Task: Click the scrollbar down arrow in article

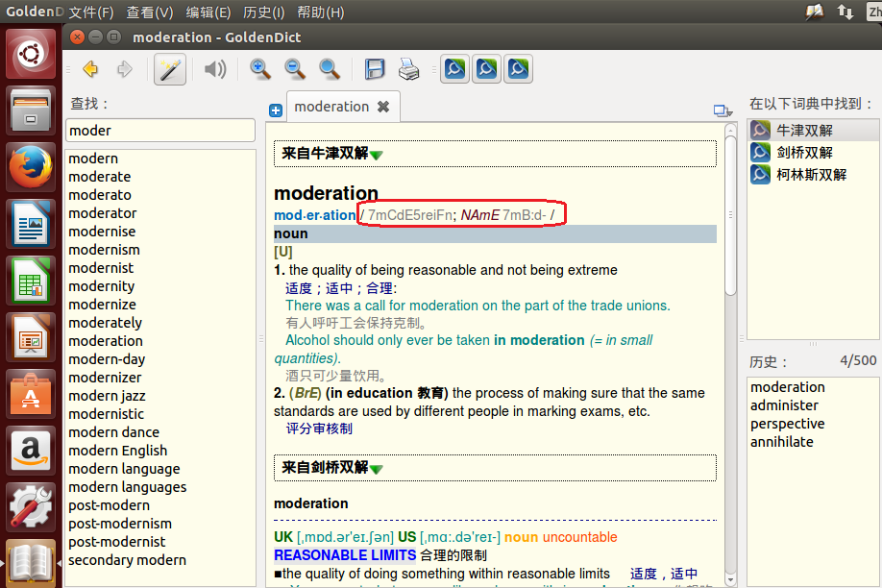Action: click(x=730, y=579)
